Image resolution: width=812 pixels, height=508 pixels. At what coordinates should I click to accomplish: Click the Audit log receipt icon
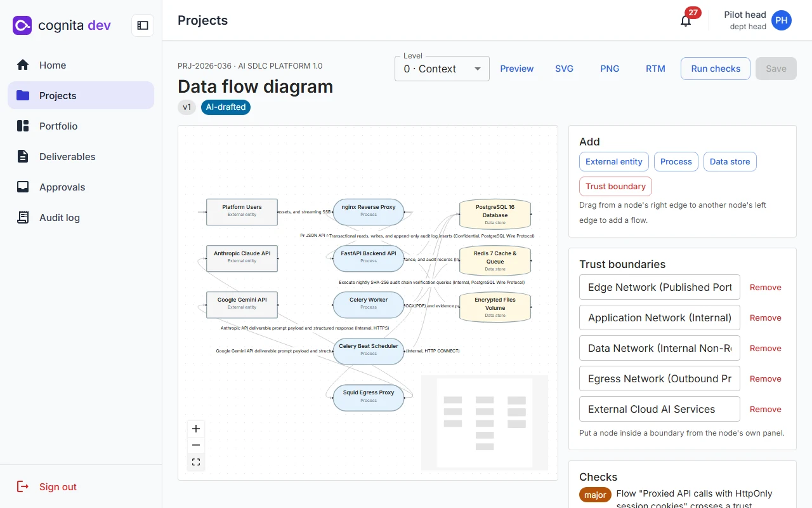click(x=23, y=217)
